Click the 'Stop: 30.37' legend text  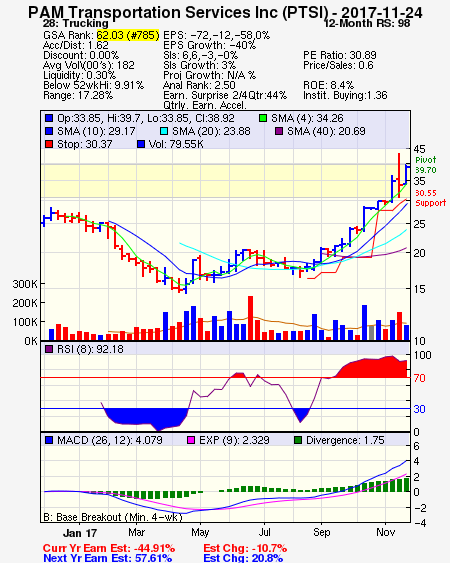(85, 144)
